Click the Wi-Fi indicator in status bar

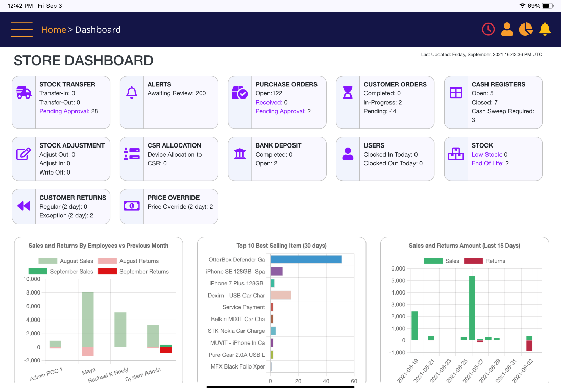(x=522, y=6)
